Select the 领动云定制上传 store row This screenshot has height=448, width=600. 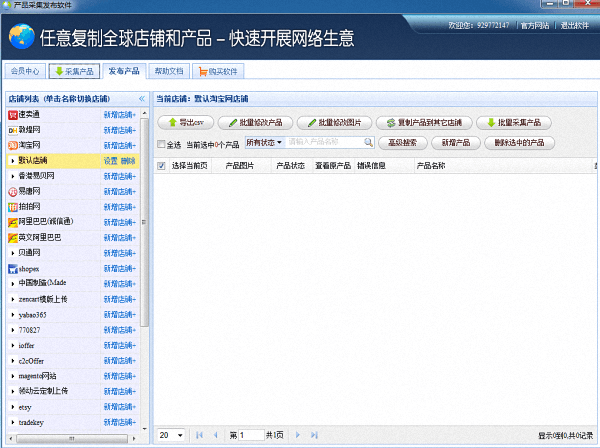[73, 391]
